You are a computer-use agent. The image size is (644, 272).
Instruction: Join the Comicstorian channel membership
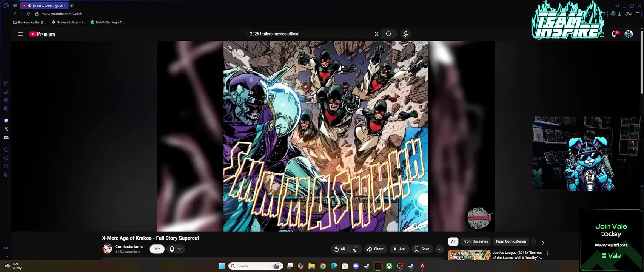(157, 249)
